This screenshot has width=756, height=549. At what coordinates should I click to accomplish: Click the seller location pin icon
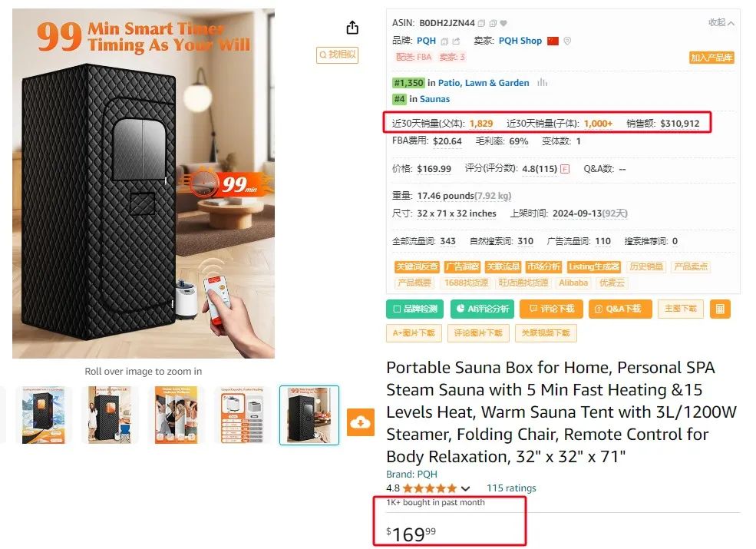click(567, 41)
